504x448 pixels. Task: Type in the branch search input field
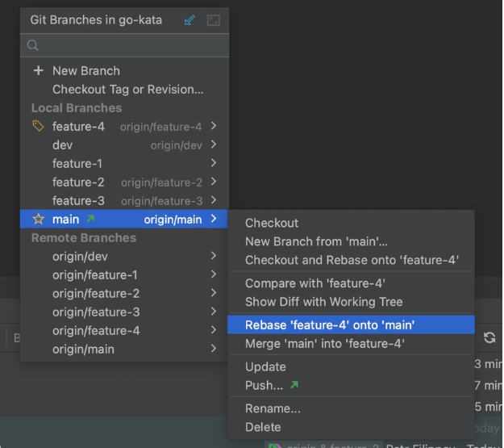point(129,46)
